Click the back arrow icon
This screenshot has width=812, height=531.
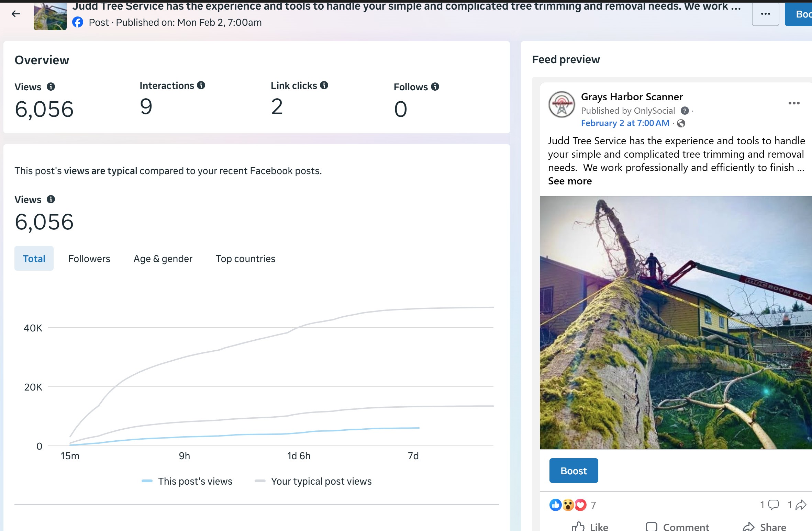[x=16, y=14]
